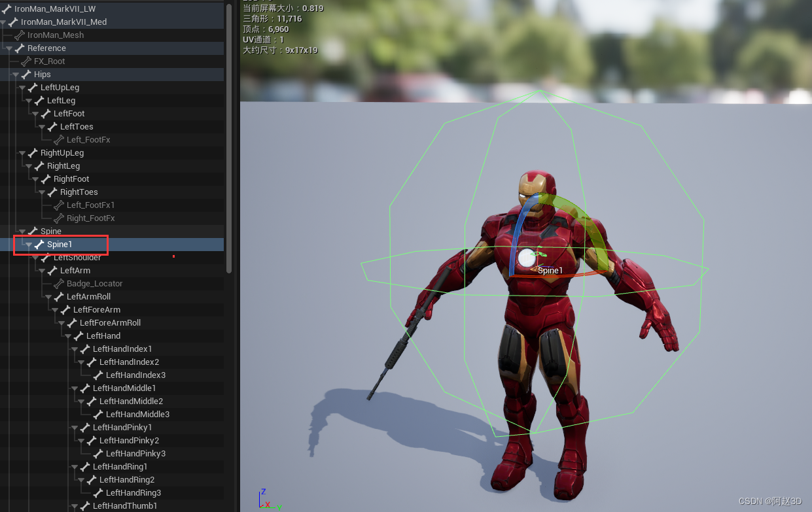Select the Left_FootFx1 socket row
This screenshot has width=812, height=512.
click(x=112, y=205)
